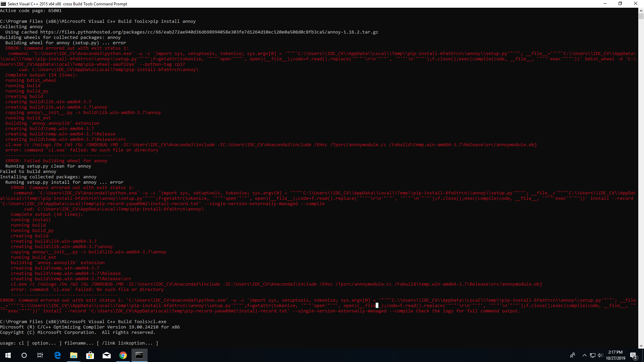Open Action Center showing 2 notifications
644x362 pixels.
(634, 355)
